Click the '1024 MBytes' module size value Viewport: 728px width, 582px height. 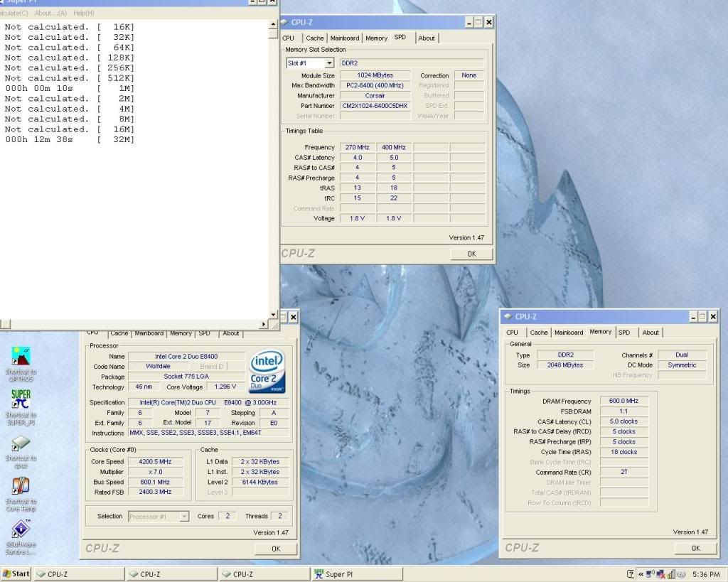click(x=375, y=75)
